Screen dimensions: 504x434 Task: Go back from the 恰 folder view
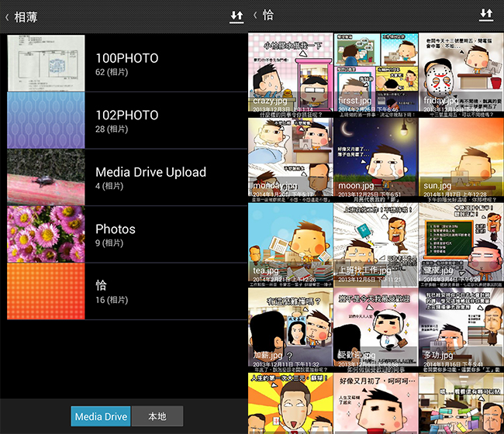[256, 15]
